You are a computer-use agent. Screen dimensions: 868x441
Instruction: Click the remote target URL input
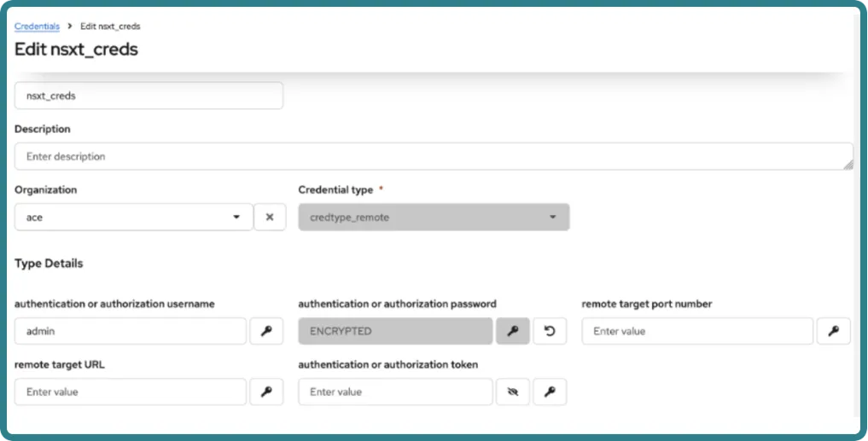click(x=131, y=392)
